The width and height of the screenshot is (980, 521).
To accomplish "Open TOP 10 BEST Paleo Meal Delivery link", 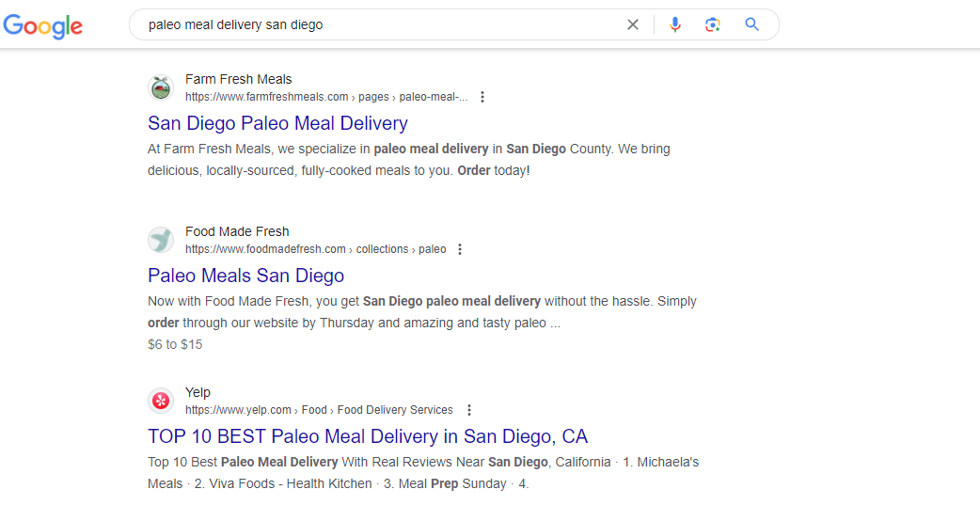I will (367, 436).
